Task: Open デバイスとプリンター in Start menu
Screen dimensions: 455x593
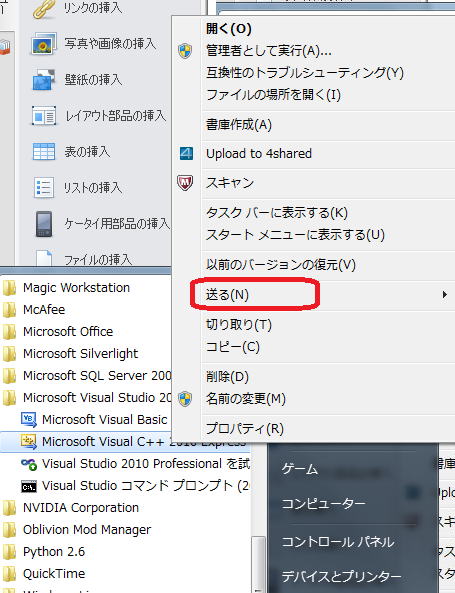Action: pos(341,576)
